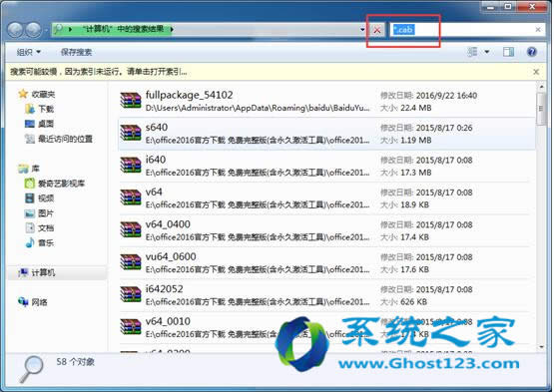Click the 1.19 MB size text
Screen dimensions: 554x392
pyautogui.click(x=416, y=141)
